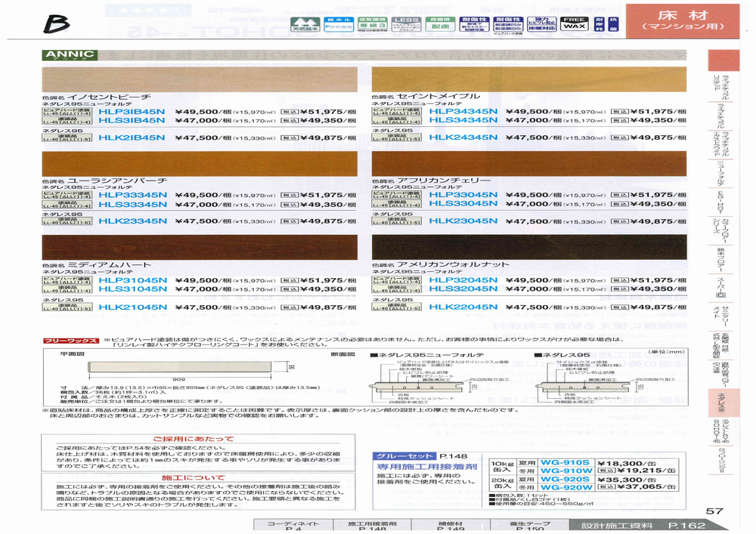The width and height of the screenshot is (756, 534).
Task: Click product code HLP33045N
Action: (x=463, y=195)
